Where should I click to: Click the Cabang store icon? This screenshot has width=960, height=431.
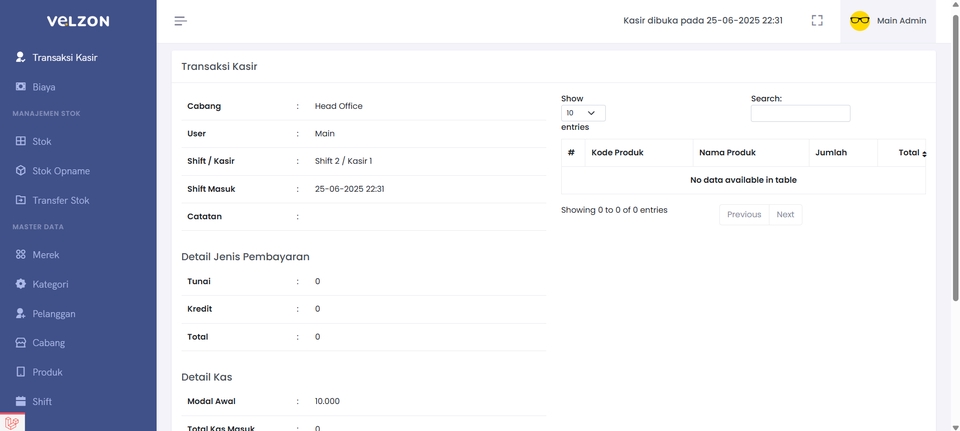21,343
